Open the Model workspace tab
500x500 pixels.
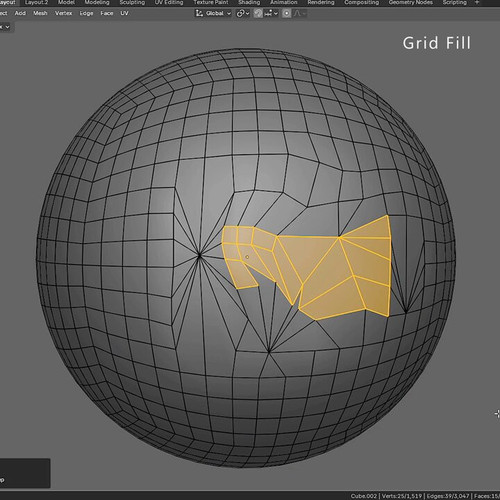click(66, 2)
